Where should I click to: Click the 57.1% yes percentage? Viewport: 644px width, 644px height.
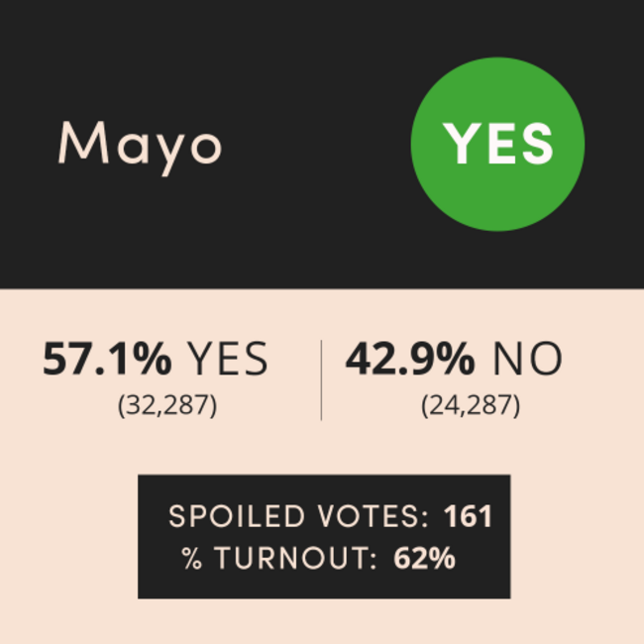click(x=108, y=359)
